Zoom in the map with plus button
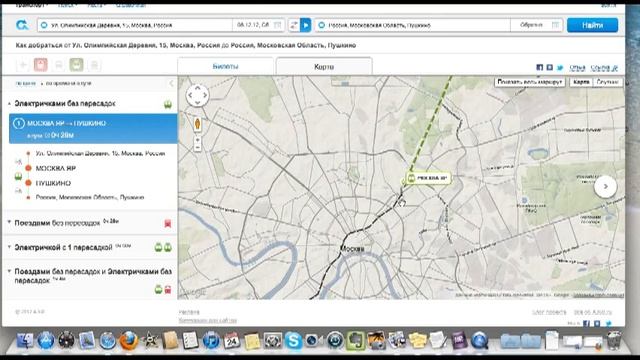The image size is (640, 360). pos(198,140)
